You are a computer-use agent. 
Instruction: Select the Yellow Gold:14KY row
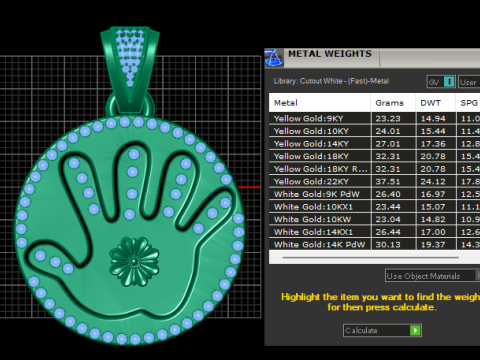coord(374,144)
